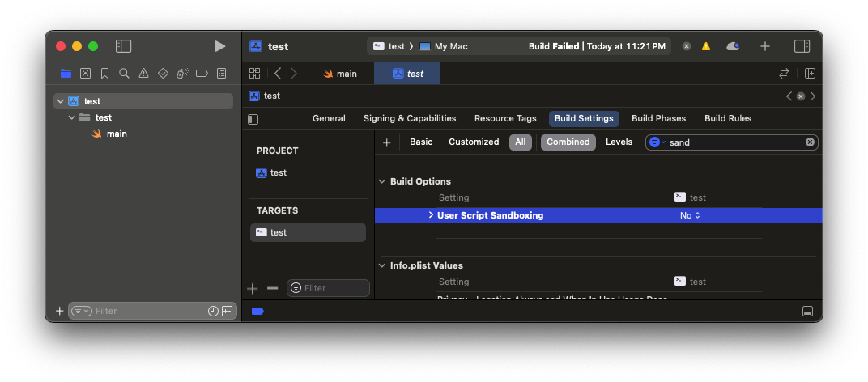Click the jump bar error icon
Screen dimensions: 868x382
(801, 95)
